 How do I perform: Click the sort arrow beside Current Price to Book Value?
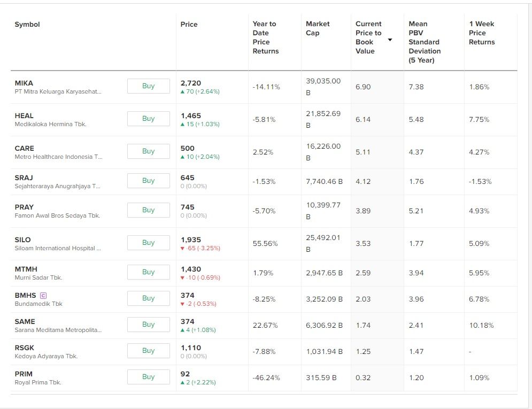(390, 40)
